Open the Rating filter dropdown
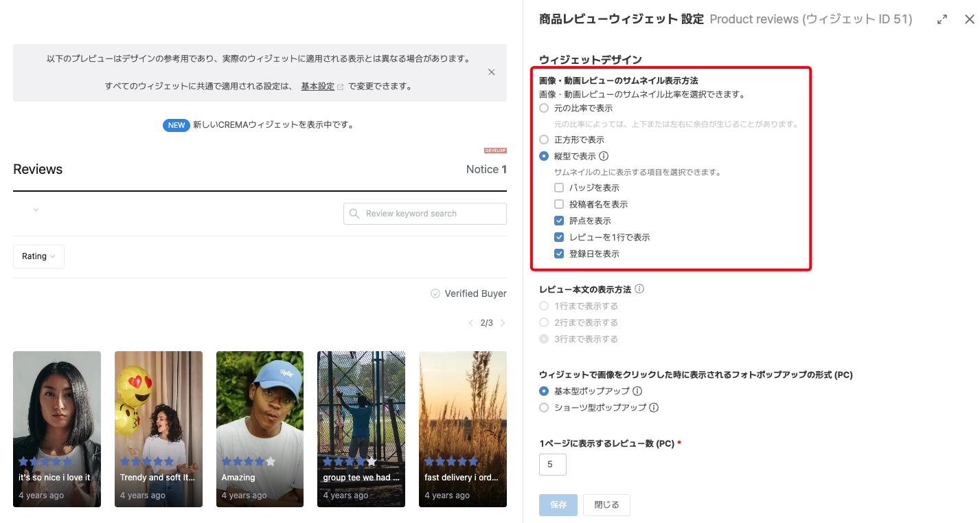Screen dimensions: 980x523 click(38, 256)
